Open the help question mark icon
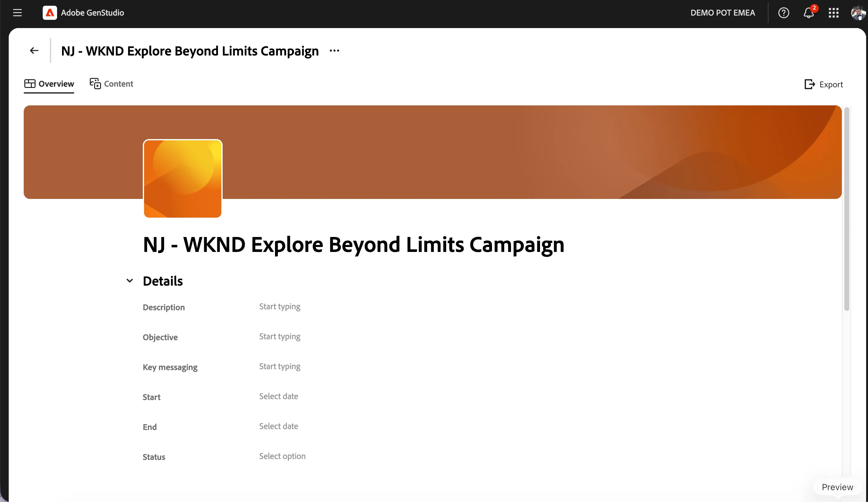868x502 pixels. click(783, 13)
